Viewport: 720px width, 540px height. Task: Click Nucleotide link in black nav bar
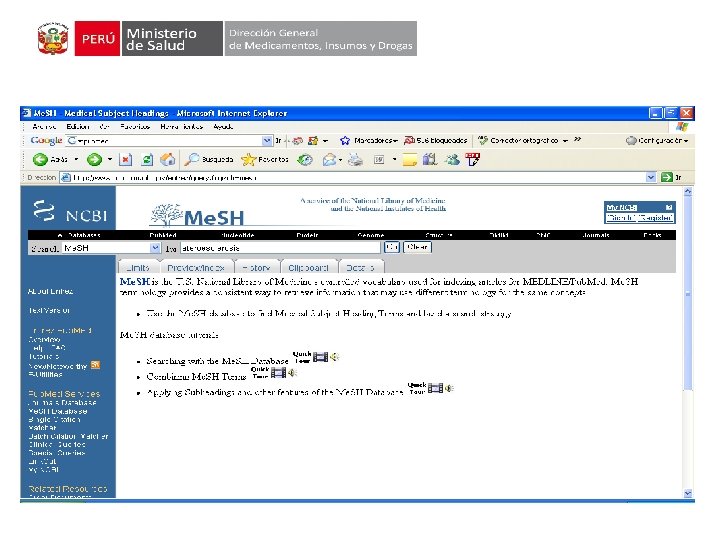[237, 235]
